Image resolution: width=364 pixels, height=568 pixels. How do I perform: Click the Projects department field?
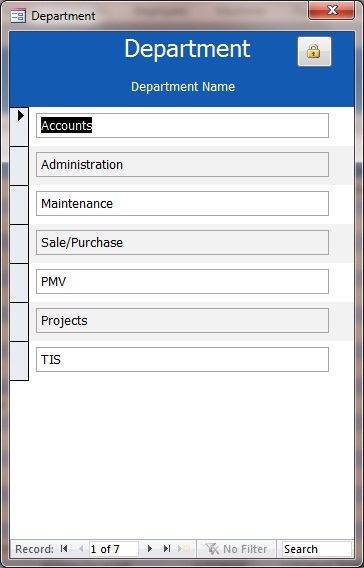(x=182, y=321)
